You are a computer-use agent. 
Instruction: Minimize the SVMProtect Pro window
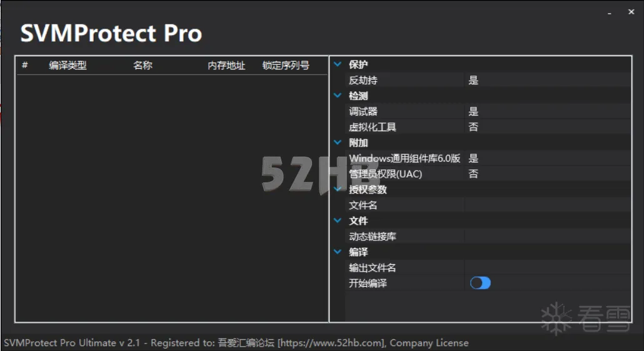pyautogui.click(x=610, y=13)
